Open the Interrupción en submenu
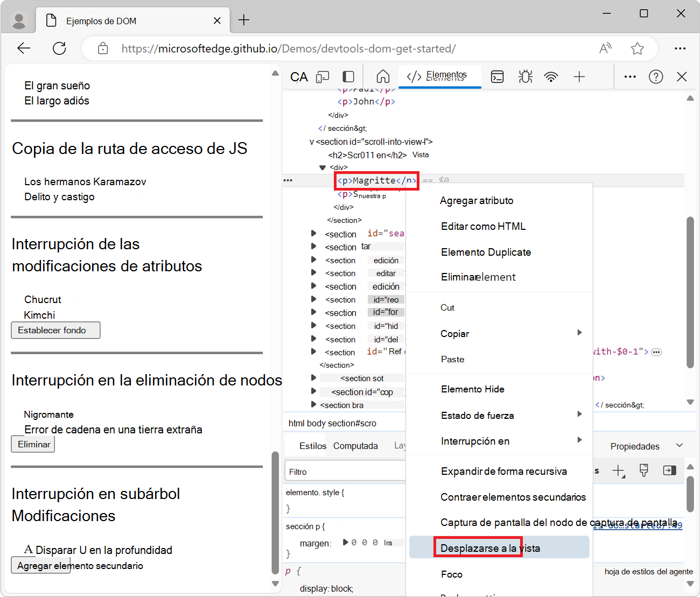The height and width of the screenshot is (597, 700). (x=499, y=441)
